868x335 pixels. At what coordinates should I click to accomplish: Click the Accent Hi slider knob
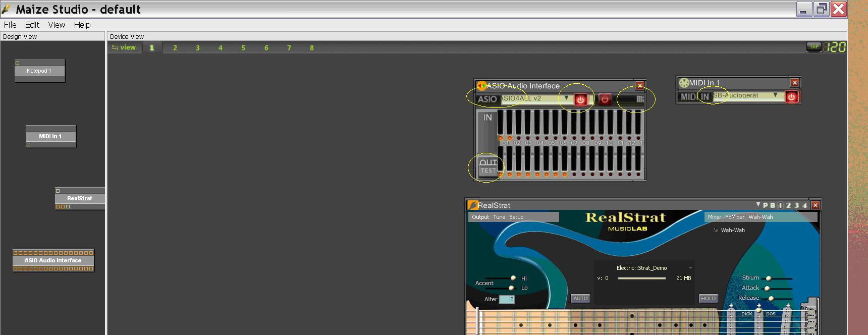tap(513, 278)
